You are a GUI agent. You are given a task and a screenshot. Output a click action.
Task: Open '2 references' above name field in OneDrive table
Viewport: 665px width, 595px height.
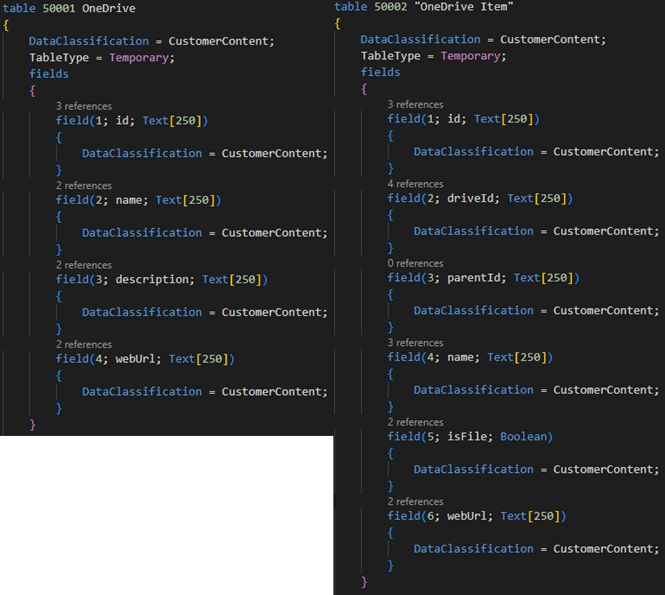(84, 186)
